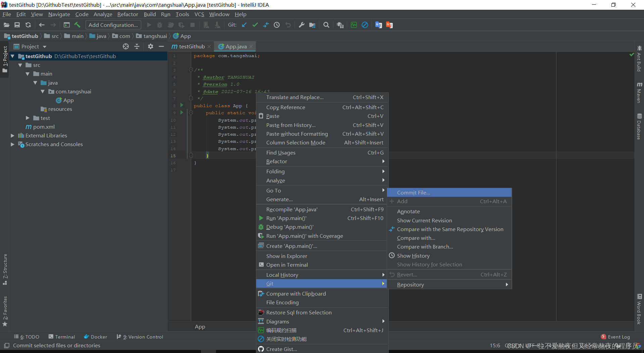
Task: Switch to the testGithub editor tab
Action: click(x=192, y=46)
